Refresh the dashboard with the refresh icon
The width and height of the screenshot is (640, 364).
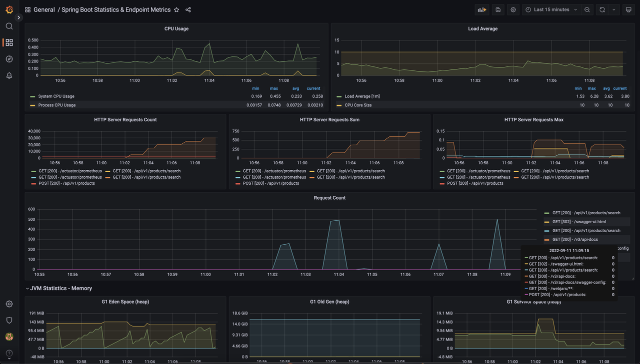pyautogui.click(x=602, y=9)
